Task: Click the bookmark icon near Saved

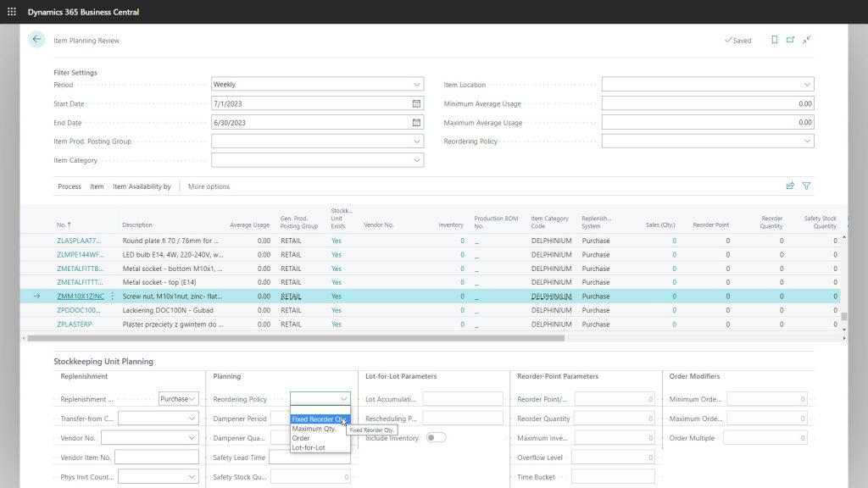Action: (774, 40)
